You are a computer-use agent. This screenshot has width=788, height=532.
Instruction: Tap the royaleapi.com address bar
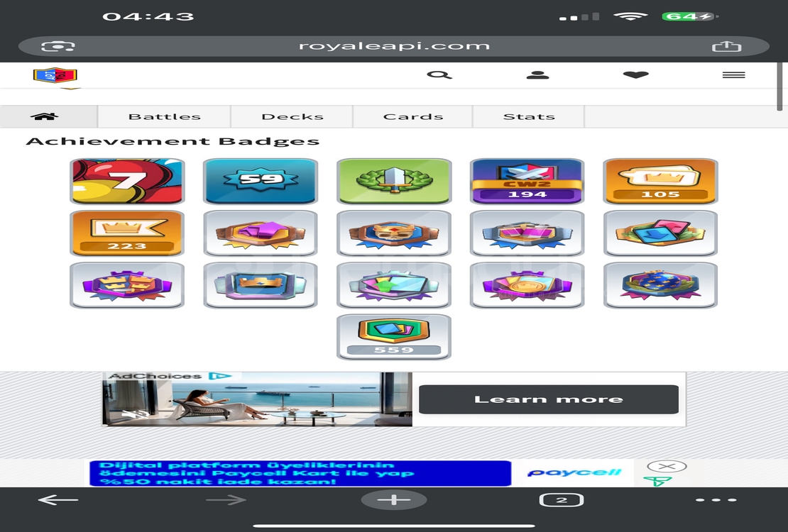tap(394, 46)
